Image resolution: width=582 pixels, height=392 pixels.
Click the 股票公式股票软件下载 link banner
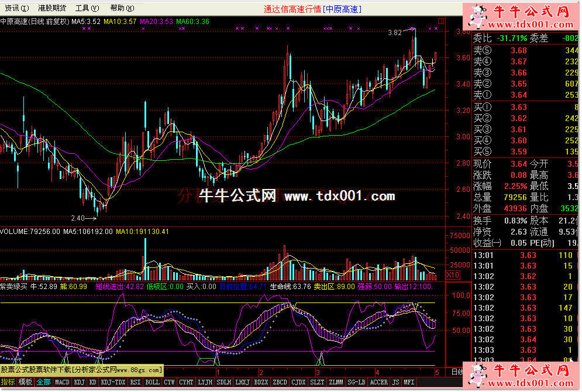pyautogui.click(x=81, y=370)
